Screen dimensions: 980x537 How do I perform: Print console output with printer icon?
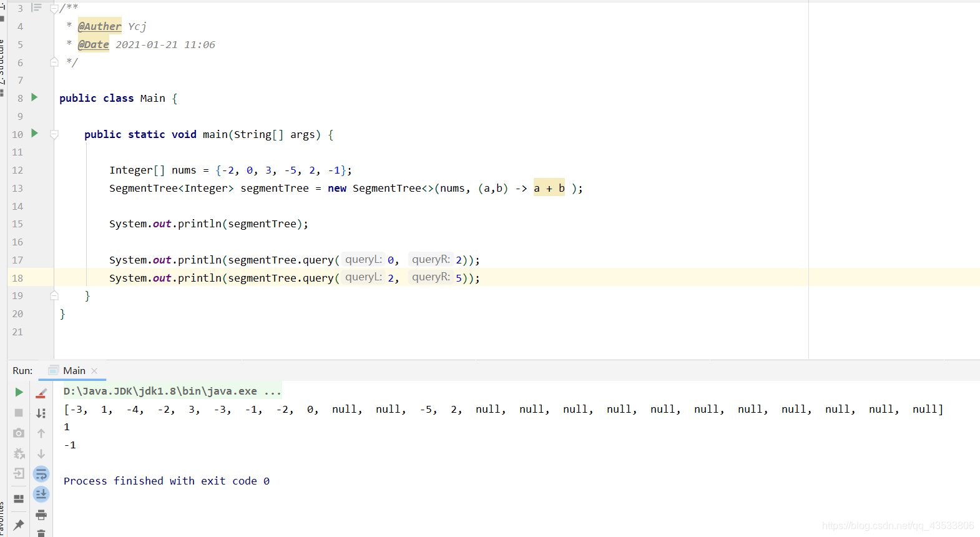41,515
